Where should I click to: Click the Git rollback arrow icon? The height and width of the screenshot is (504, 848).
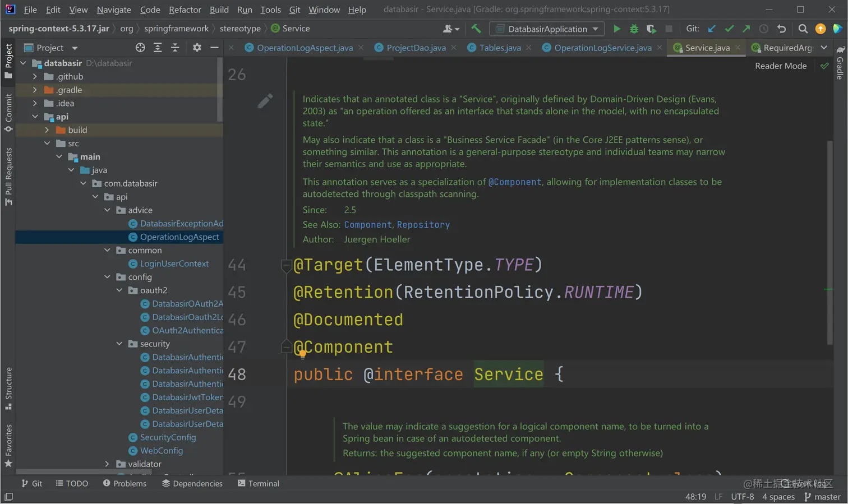click(781, 29)
